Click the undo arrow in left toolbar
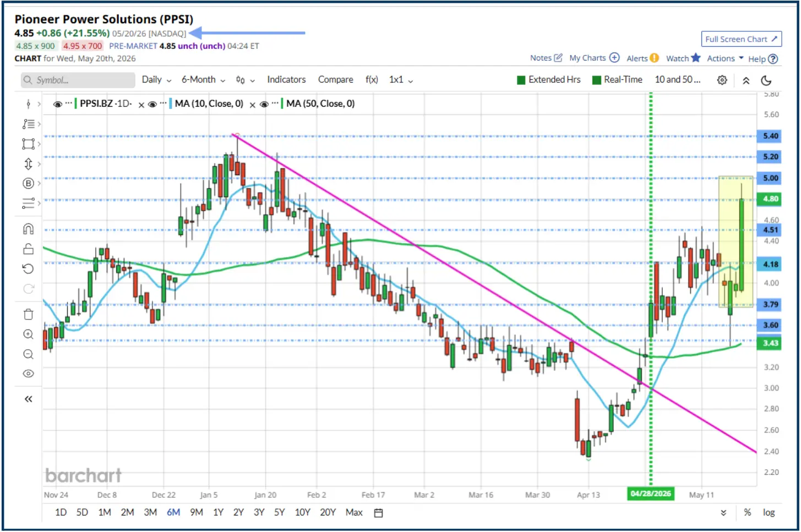The image size is (801, 532). coord(28,268)
